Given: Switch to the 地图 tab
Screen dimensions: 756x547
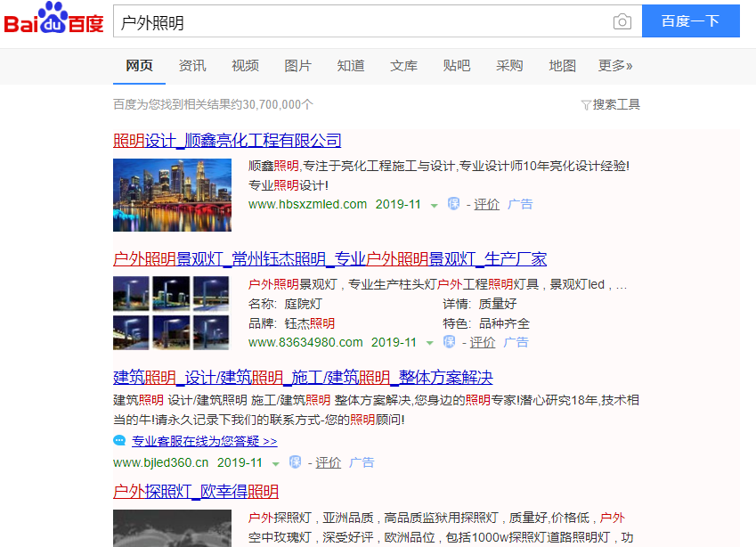Looking at the screenshot, I should point(562,65).
